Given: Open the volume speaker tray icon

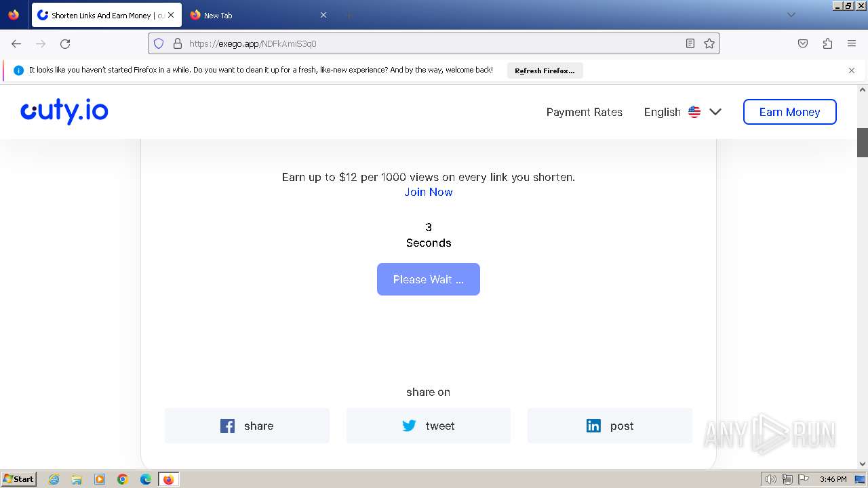Looking at the screenshot, I should [770, 479].
